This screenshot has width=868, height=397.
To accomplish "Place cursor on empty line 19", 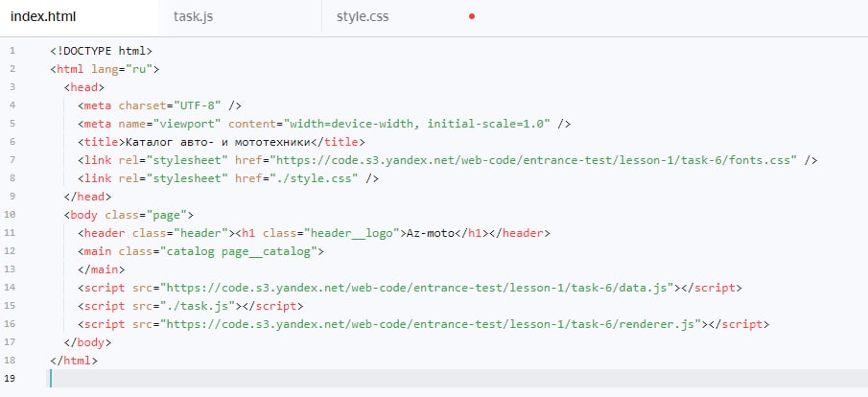I will (458, 379).
